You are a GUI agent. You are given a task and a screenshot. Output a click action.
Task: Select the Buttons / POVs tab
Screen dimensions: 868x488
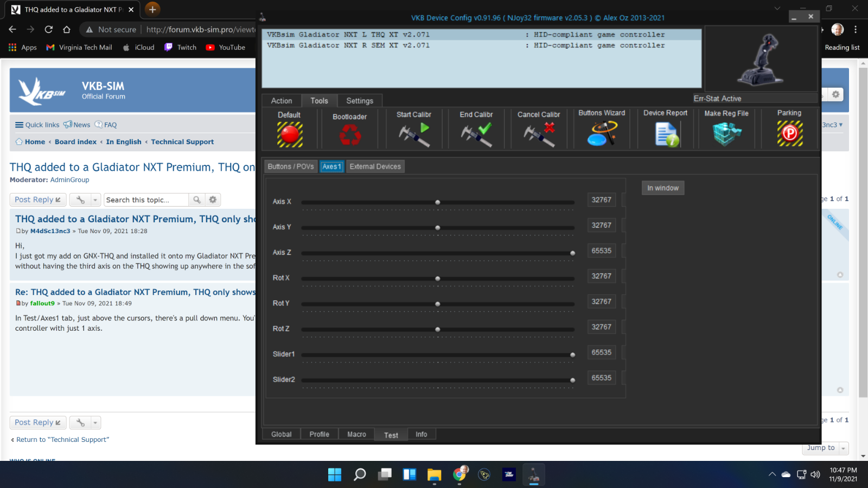tap(291, 166)
